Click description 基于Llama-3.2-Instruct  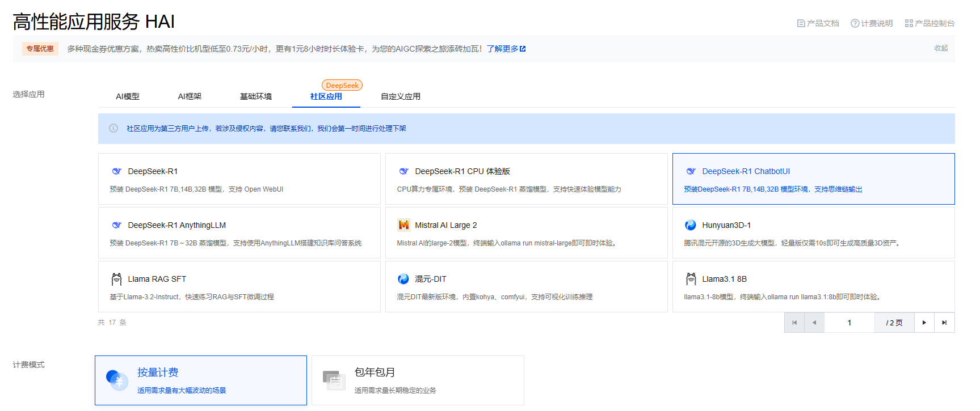[192, 297]
